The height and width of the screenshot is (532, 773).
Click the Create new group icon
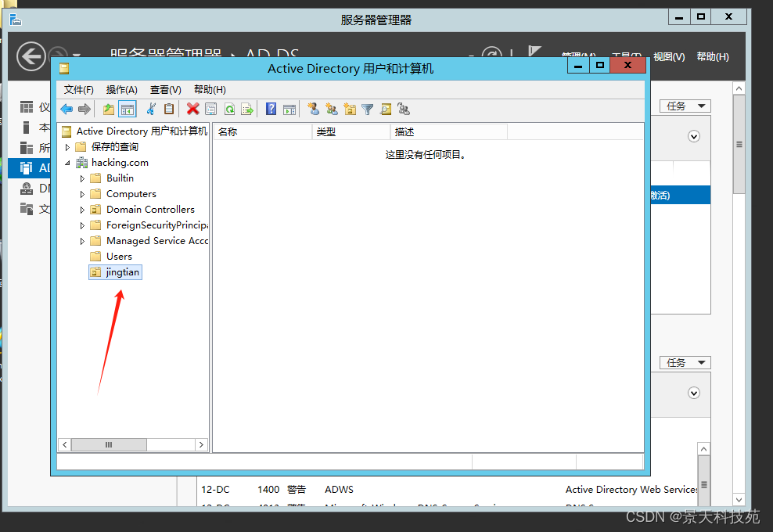(331, 109)
